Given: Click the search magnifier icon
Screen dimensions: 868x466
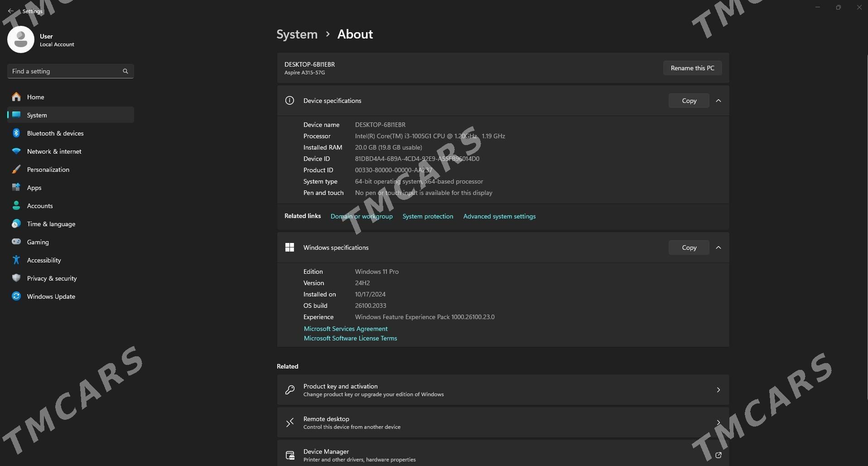Looking at the screenshot, I should (125, 71).
